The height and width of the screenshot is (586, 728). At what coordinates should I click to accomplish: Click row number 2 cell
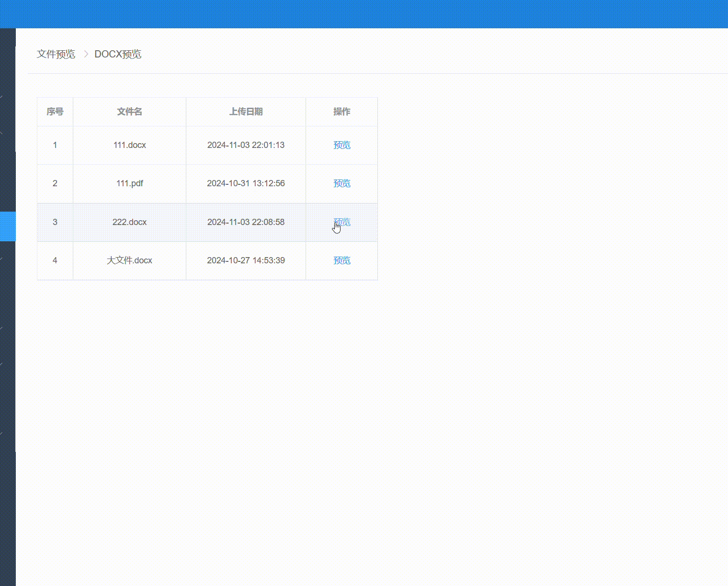coord(55,183)
